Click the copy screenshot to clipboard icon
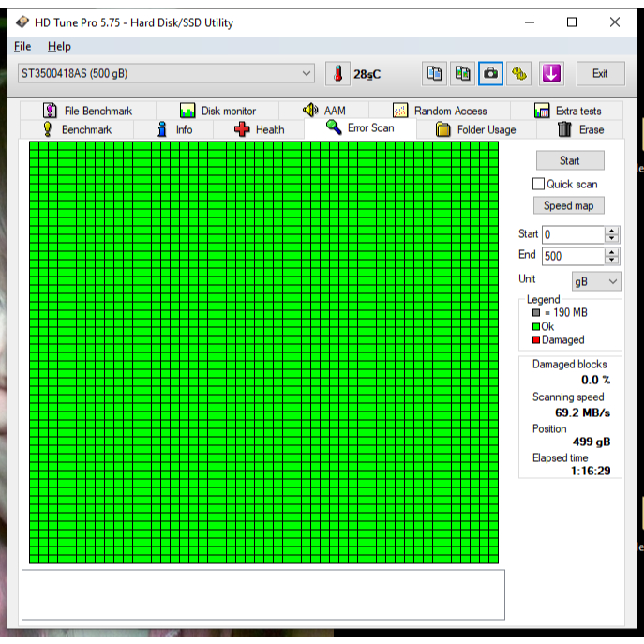Viewport: 644px width, 644px height. (462, 73)
